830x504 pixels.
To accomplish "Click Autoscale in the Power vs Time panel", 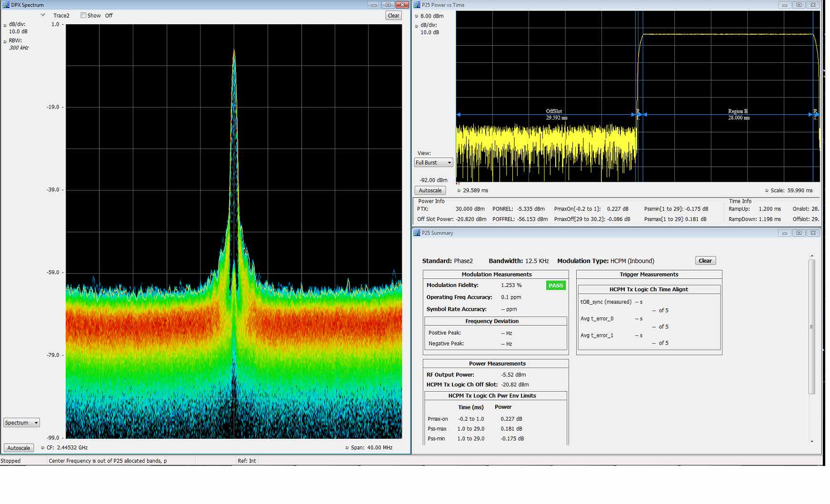I will [x=430, y=190].
